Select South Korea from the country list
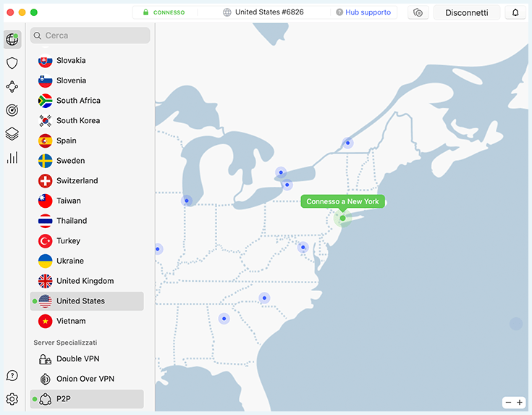Screen dimensions: 532x415 (87, 121)
